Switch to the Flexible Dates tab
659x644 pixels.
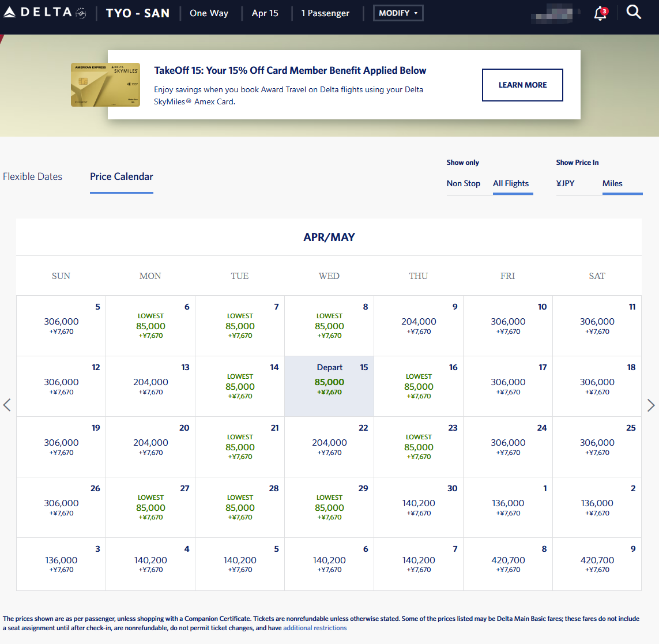32,176
